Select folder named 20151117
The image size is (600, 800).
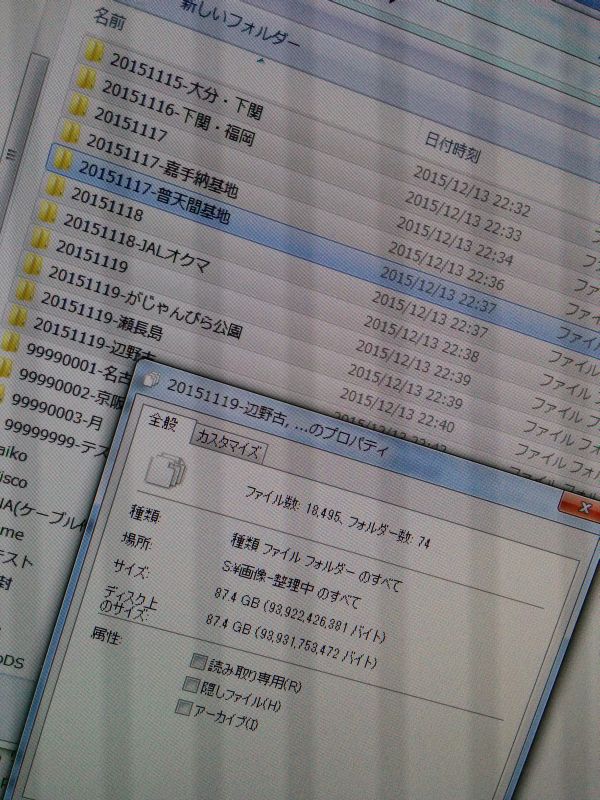(131, 125)
